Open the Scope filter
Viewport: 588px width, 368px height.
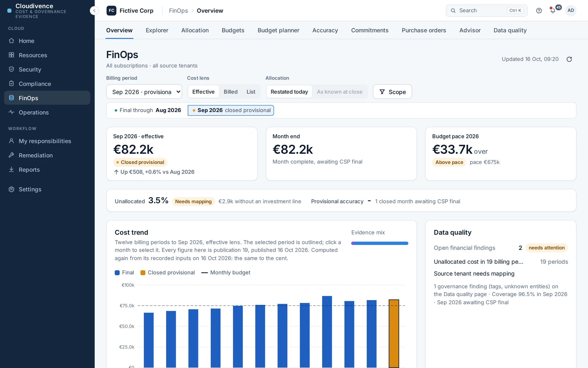coord(392,92)
